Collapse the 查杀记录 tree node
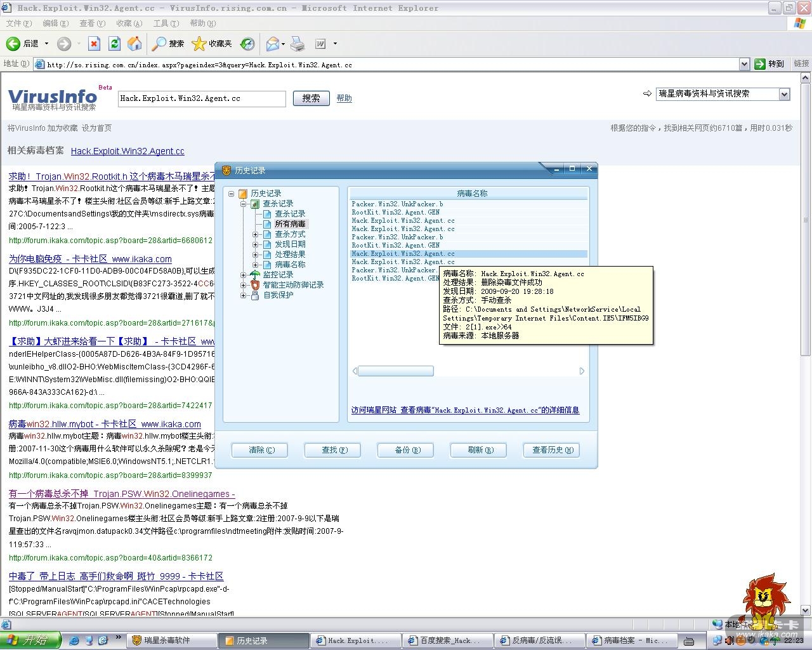This screenshot has height=650, width=812. pyautogui.click(x=243, y=204)
